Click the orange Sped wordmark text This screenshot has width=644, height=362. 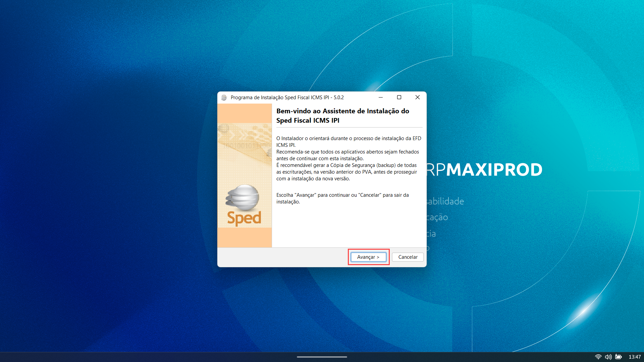pyautogui.click(x=244, y=218)
